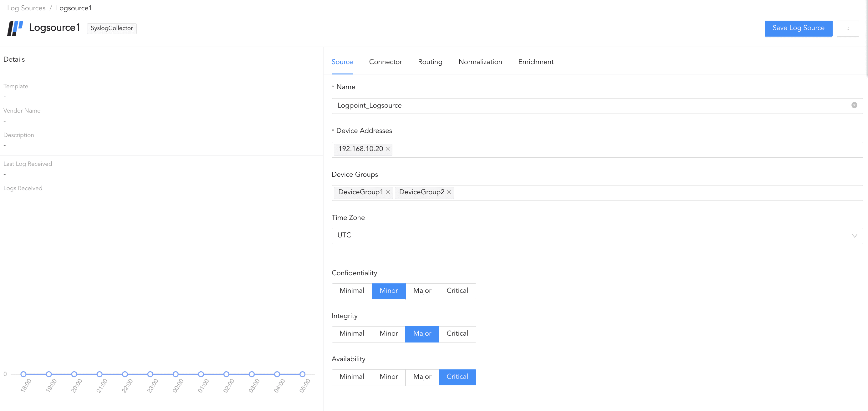Set Confidentiality to Critical
This screenshot has height=411, width=868.
(457, 291)
